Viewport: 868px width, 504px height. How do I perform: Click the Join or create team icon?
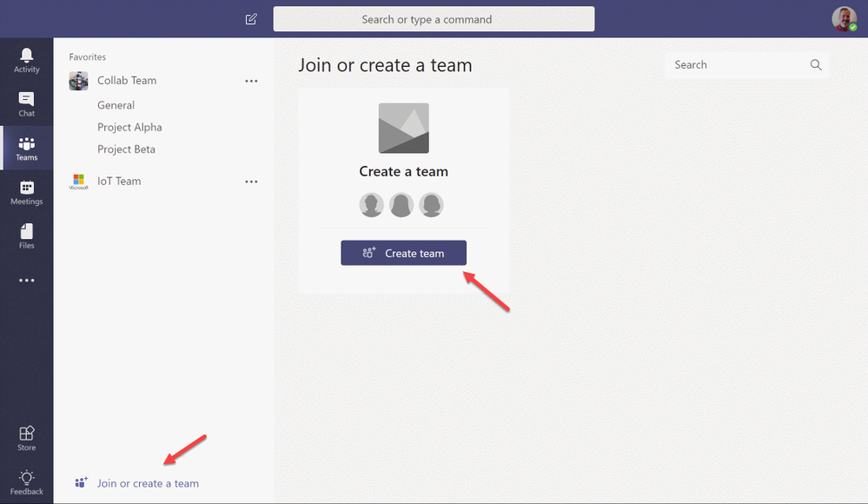point(82,482)
